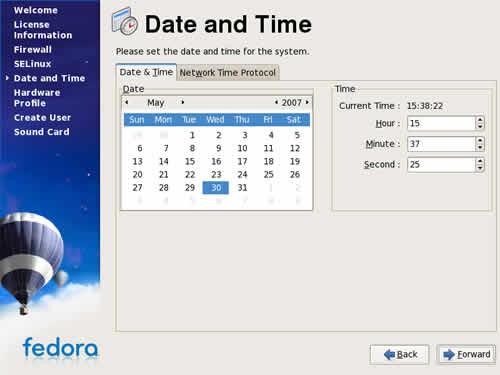500x375 pixels.
Task: Select Saturday May 12 in calendar
Action: (295, 148)
